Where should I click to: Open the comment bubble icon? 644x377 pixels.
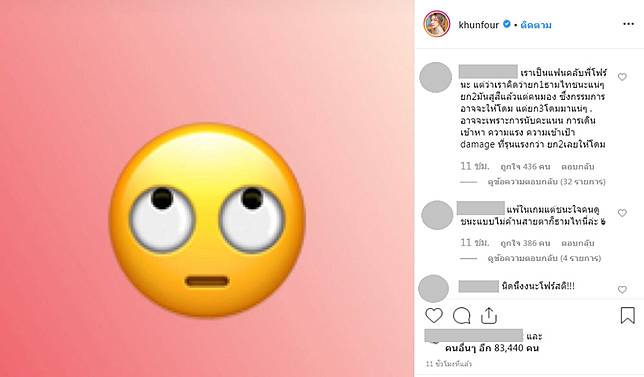pos(461,316)
